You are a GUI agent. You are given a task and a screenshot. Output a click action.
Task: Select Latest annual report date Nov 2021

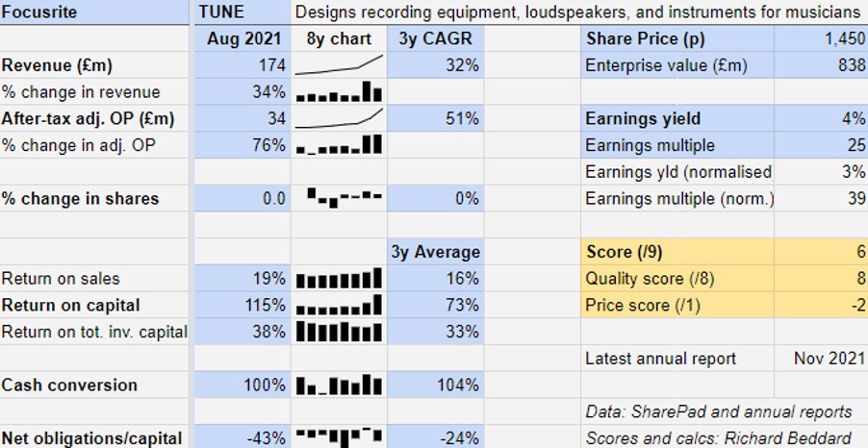(x=821, y=359)
